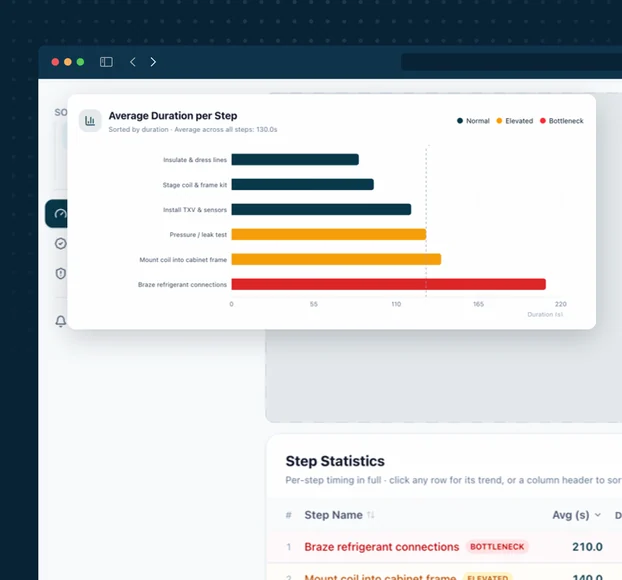Click the 165 axis tick label
This screenshot has height=580, width=622.
(x=478, y=304)
